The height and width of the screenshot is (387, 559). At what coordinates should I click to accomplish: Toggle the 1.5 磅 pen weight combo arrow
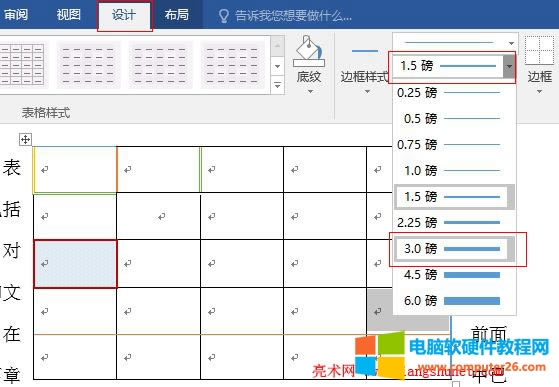point(509,66)
